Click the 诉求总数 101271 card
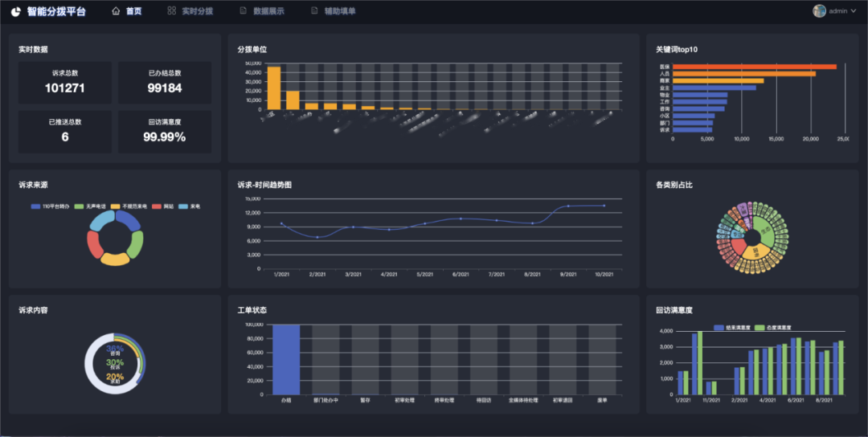Viewport: 868px width, 437px height. (x=64, y=83)
